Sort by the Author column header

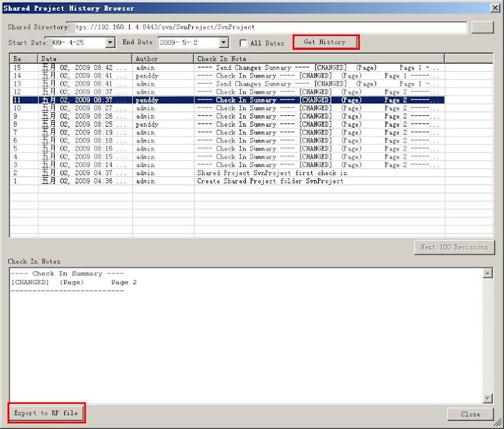pos(163,59)
